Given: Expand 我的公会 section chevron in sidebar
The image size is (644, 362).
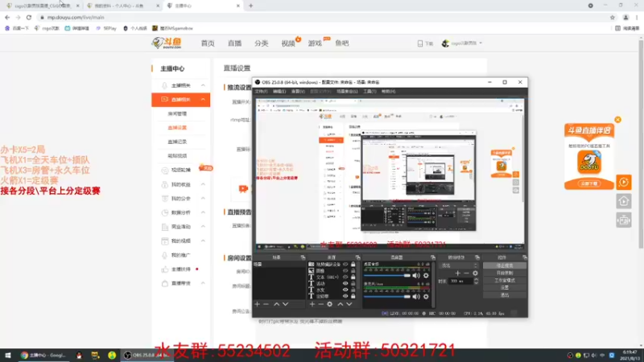Looking at the screenshot, I should [x=203, y=198].
